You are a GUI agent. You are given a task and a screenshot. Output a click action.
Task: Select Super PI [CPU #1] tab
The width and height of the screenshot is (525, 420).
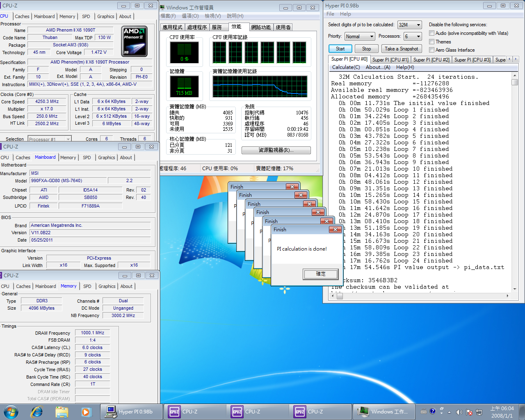point(390,60)
